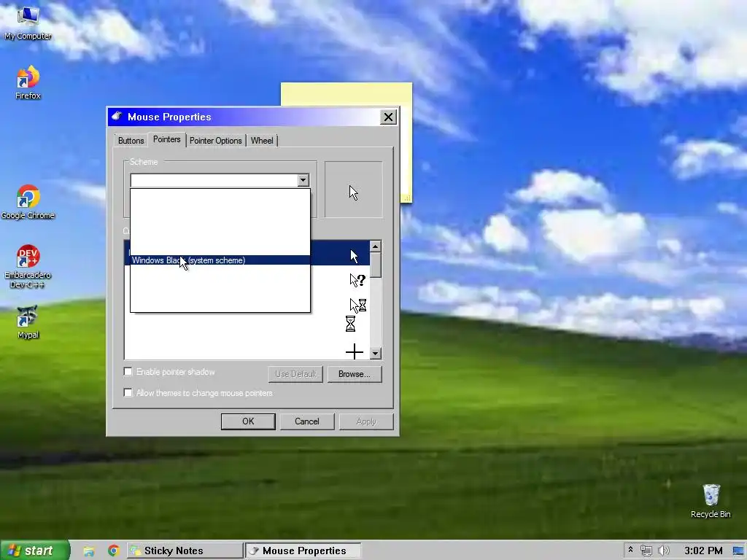This screenshot has height=560, width=747.
Task: Click pointer list scroll up arrow
Action: tap(376, 246)
